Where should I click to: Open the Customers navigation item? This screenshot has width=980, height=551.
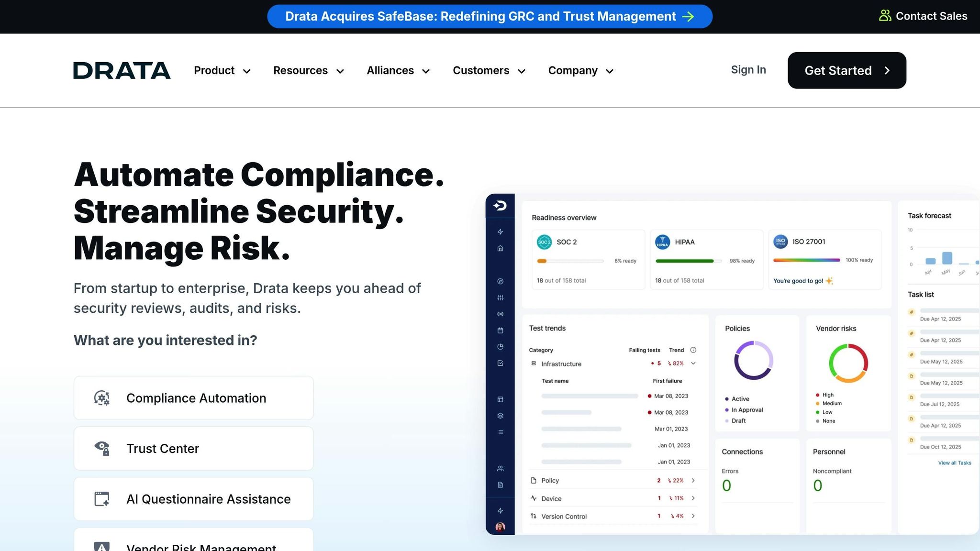tap(489, 70)
